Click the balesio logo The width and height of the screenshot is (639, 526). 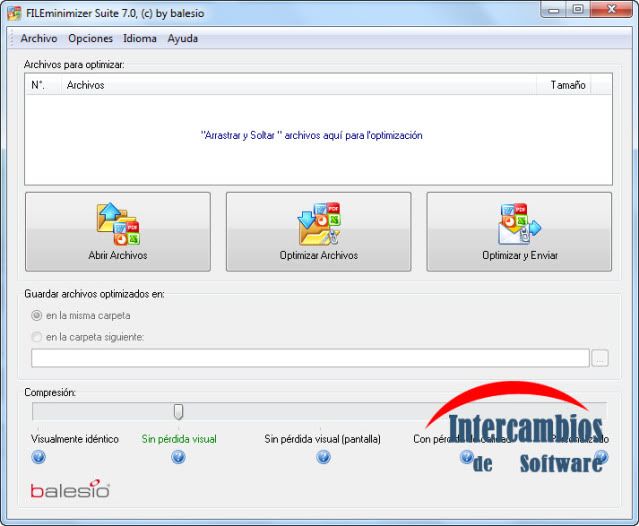pos(70,489)
